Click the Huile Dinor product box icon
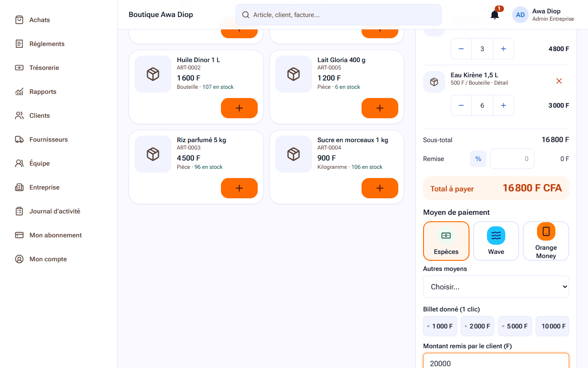This screenshot has width=588, height=368. tap(153, 74)
